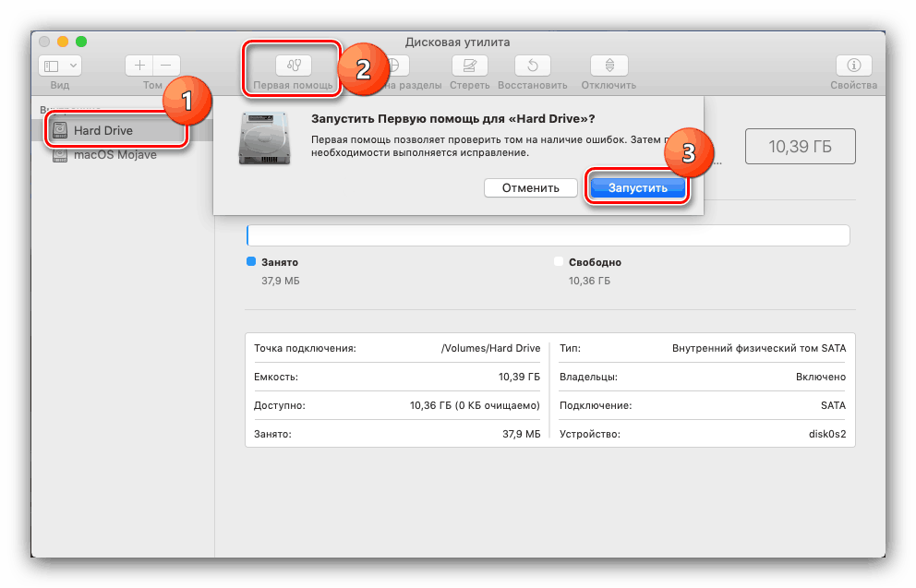Click the white Свободно legend swatch
916x588 pixels.
559,261
